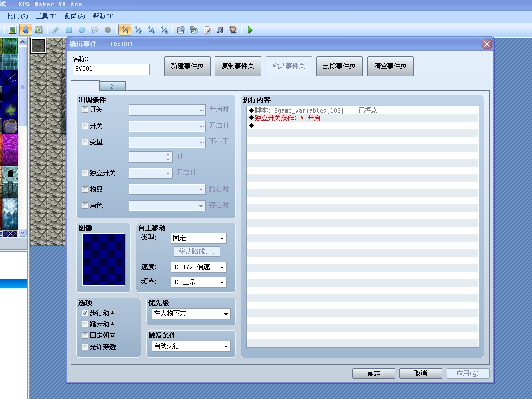532x399 pixels.
Task: Click tile palette scroll up arrow
Action: coord(23,42)
